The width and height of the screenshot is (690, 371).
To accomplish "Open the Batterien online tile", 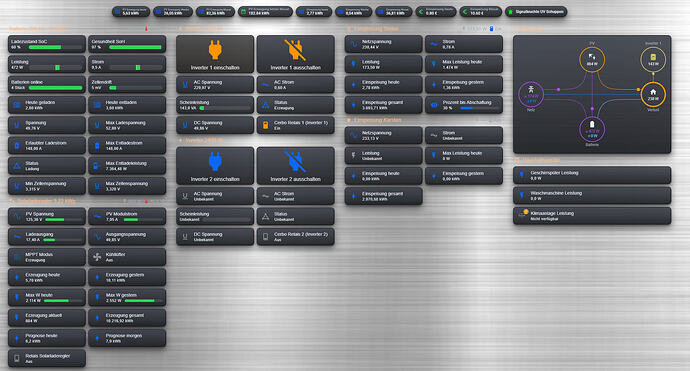I will tap(47, 84).
